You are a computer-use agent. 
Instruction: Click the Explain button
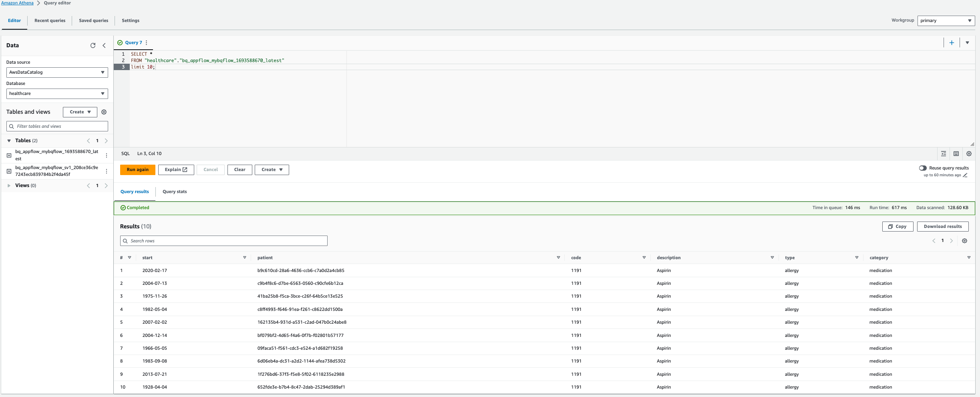[176, 170]
